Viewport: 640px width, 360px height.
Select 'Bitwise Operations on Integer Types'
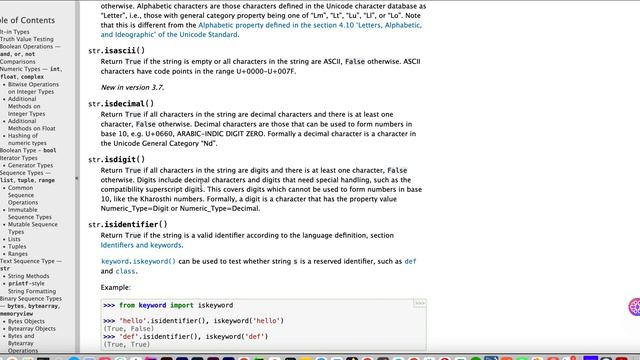[x=33, y=88]
